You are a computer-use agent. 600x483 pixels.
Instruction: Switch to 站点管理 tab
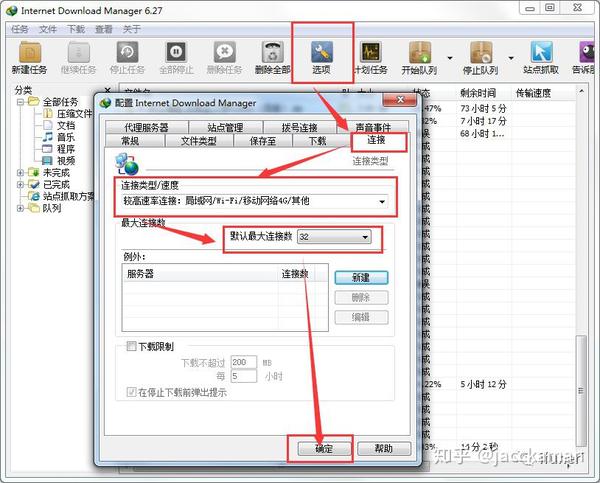point(225,127)
